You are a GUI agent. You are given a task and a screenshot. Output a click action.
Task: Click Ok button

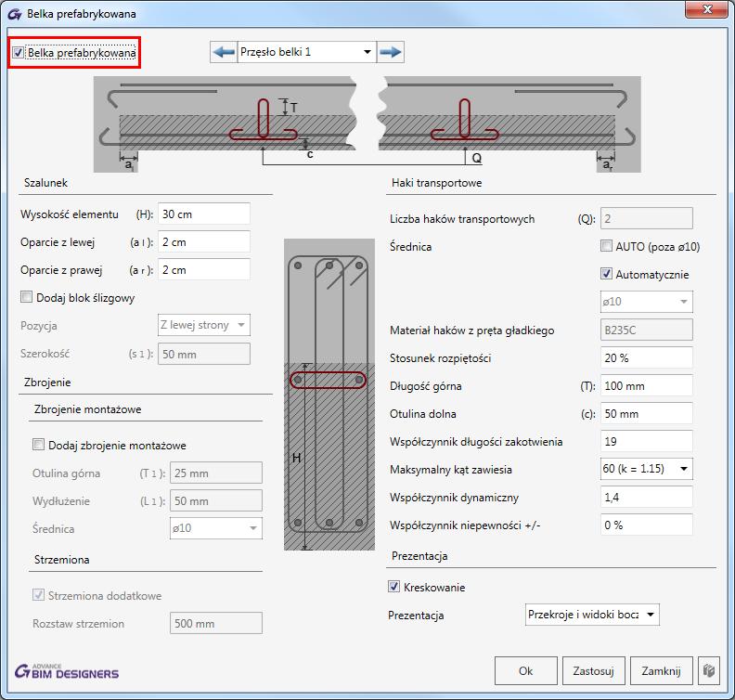(526, 671)
